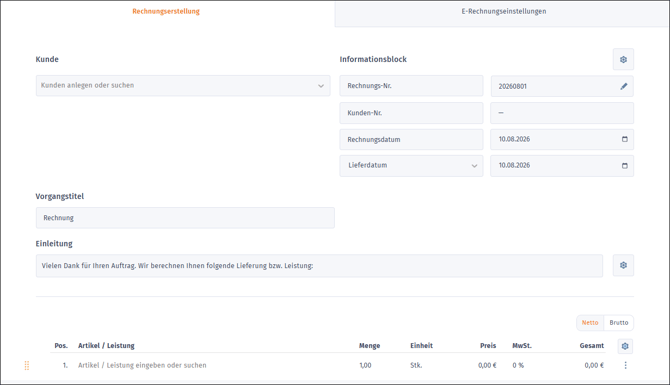Click the Einleitung heading
Image resolution: width=670 pixels, height=385 pixels.
click(x=54, y=244)
